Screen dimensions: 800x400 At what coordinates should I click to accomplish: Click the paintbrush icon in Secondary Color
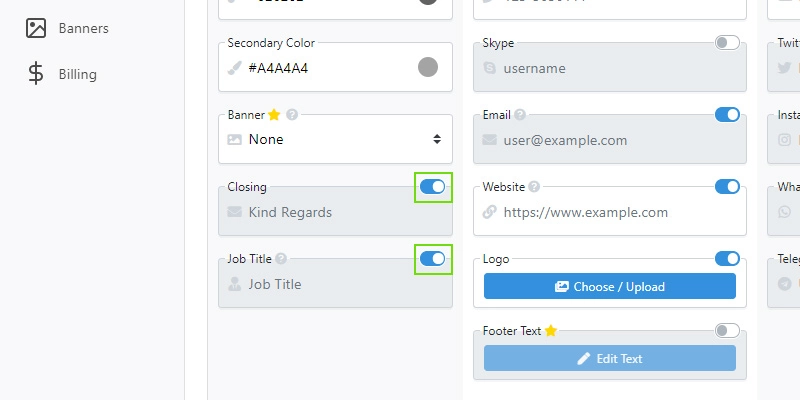pyautogui.click(x=234, y=68)
